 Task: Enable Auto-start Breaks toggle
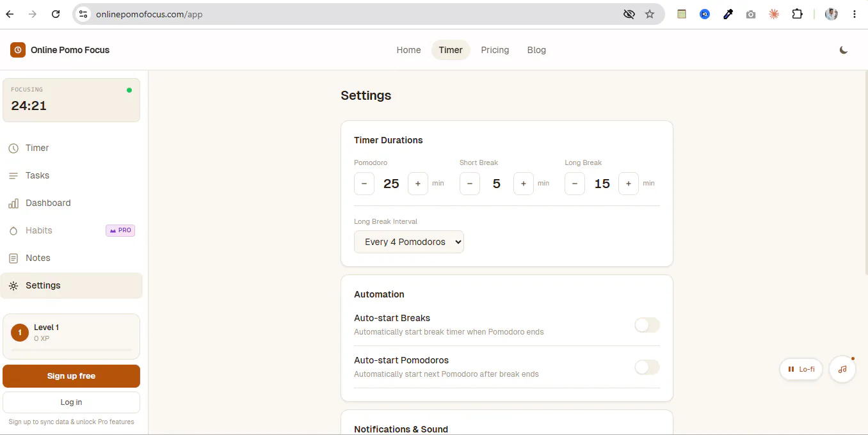pyautogui.click(x=647, y=325)
